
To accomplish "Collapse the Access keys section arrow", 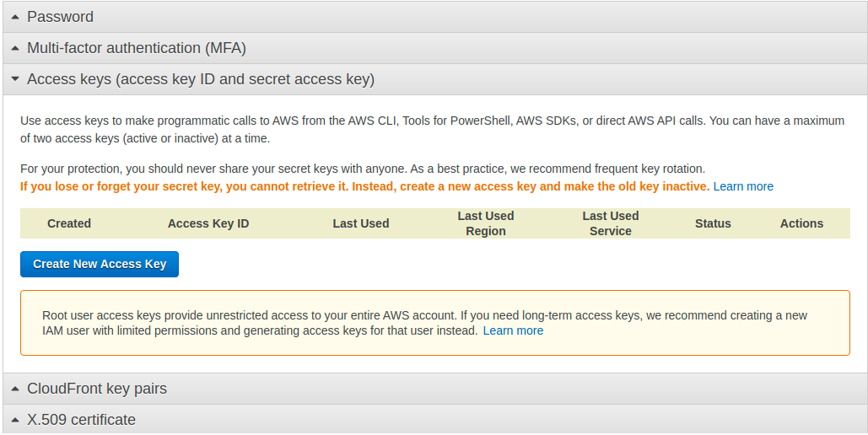I will [x=15, y=79].
